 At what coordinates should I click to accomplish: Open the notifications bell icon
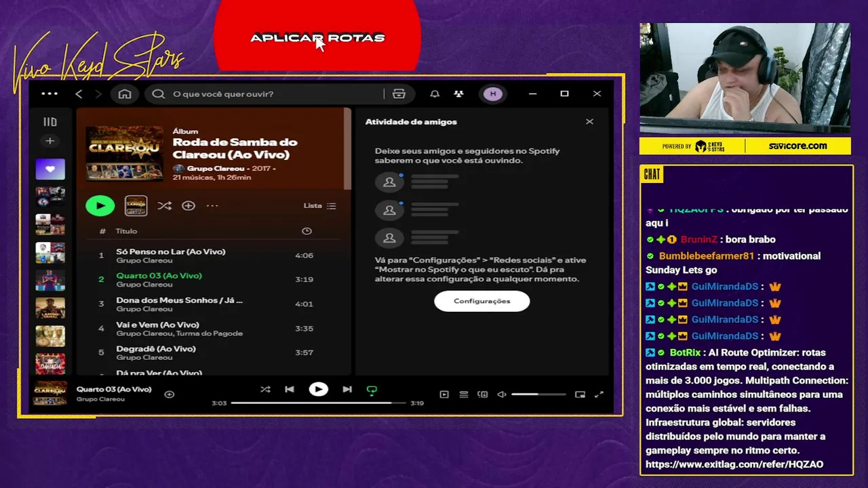(435, 94)
